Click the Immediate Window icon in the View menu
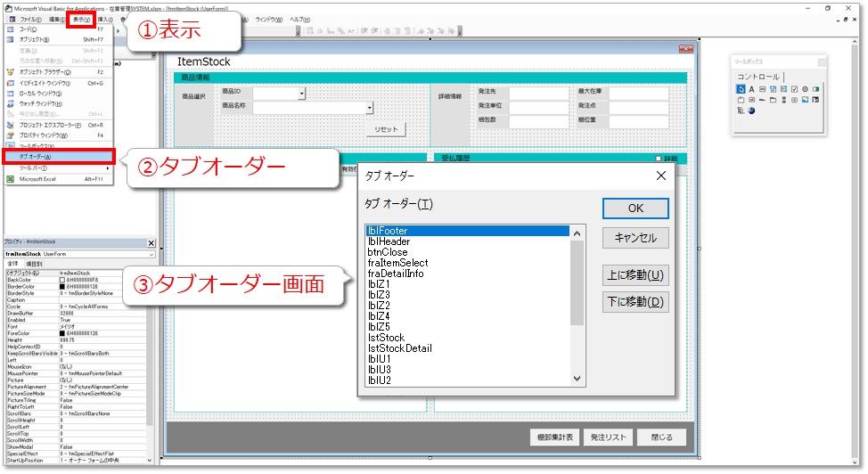Screen dimensions: 868x474 (10, 83)
